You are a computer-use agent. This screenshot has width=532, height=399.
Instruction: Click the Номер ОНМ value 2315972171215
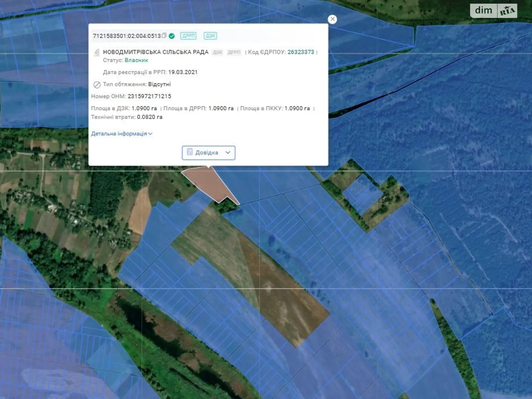point(149,96)
